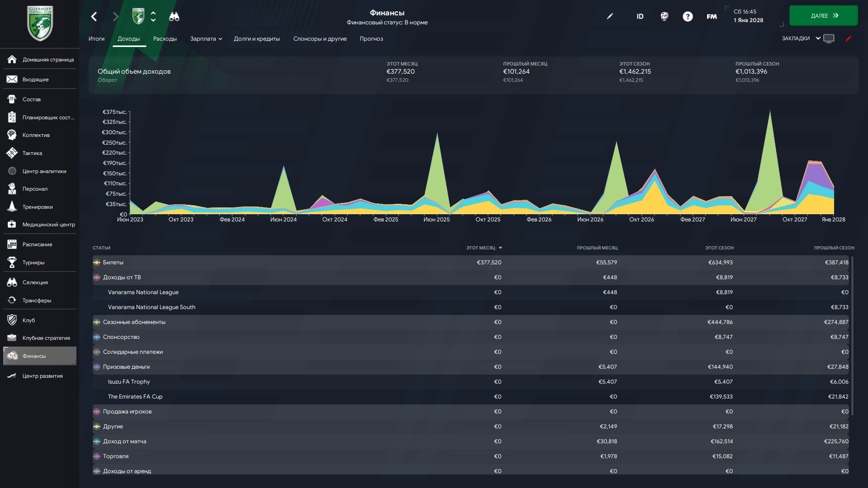
Task: Expand the Зарплата dropdown tab
Action: pyautogui.click(x=206, y=39)
